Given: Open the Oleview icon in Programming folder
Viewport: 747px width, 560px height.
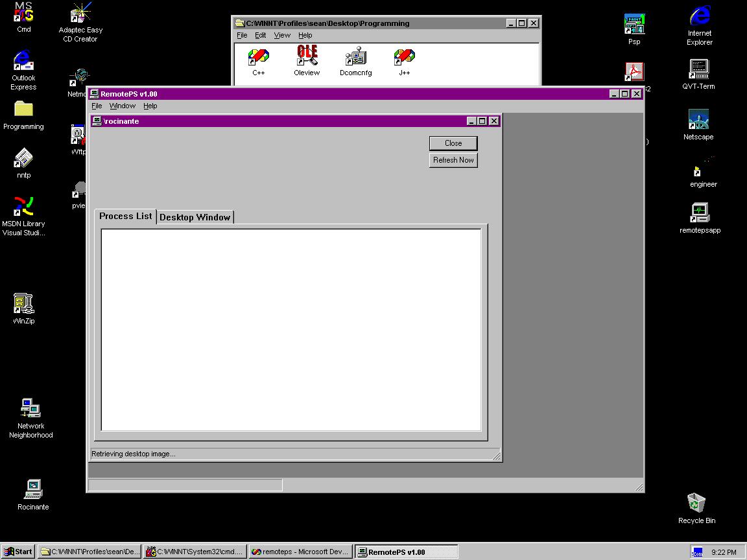Looking at the screenshot, I should tap(307, 56).
